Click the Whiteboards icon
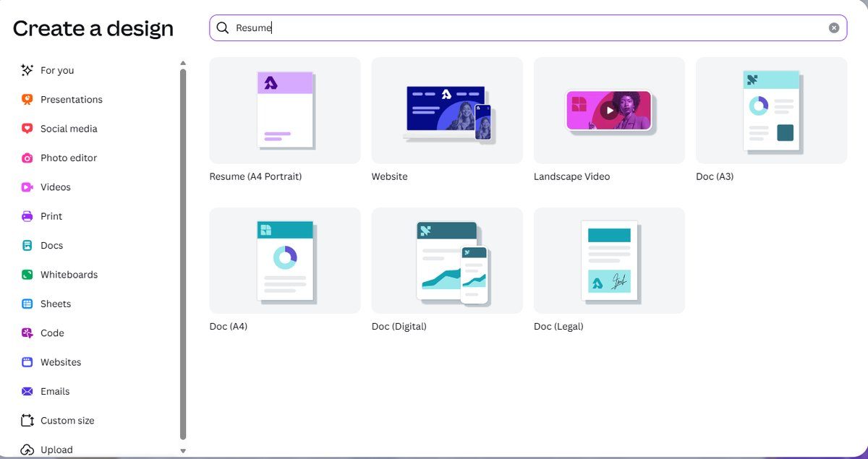Viewport: 868px width, 459px height. pos(27,275)
